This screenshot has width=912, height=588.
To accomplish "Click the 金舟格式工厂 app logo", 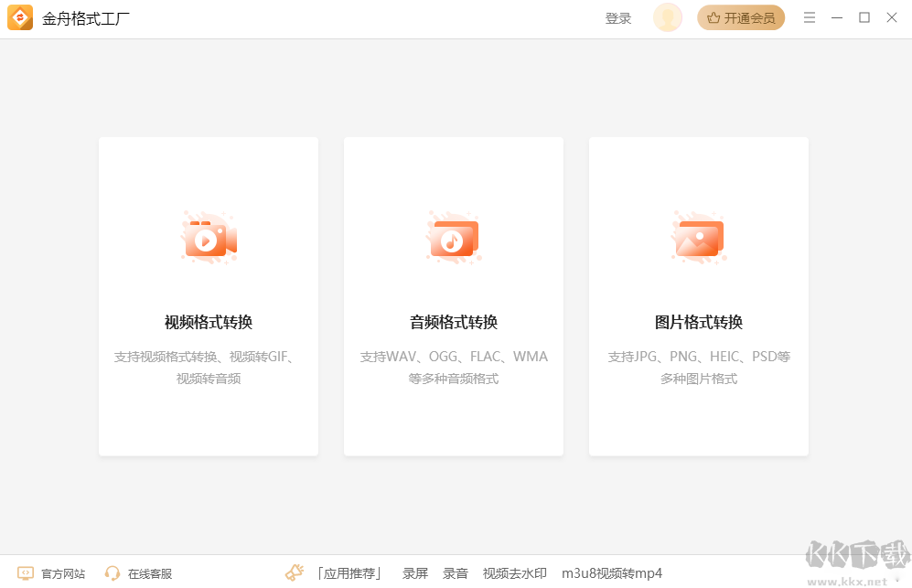I will (x=20, y=17).
